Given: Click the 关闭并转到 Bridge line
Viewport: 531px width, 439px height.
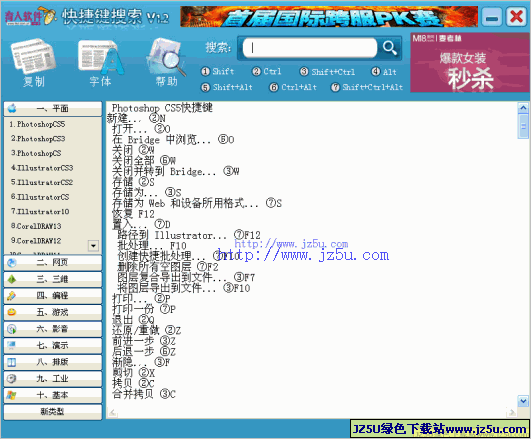Looking at the screenshot, I should point(176,171).
